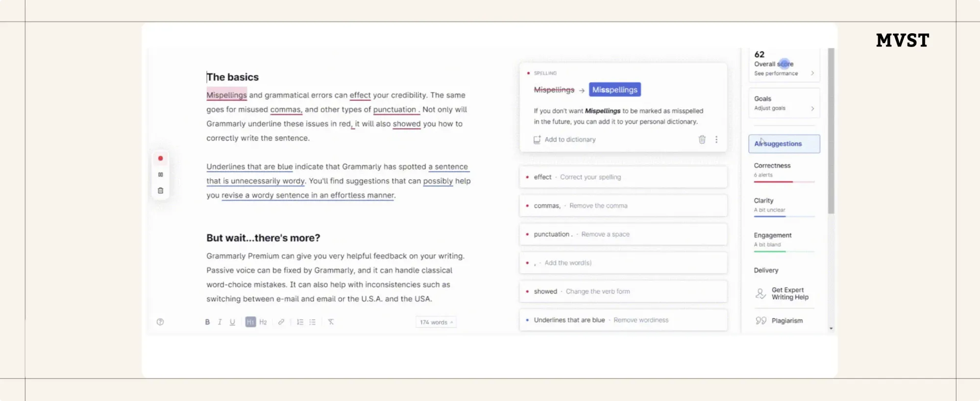Viewport: 980px width, 401px height.
Task: Create a bulleted list
Action: (x=313, y=322)
